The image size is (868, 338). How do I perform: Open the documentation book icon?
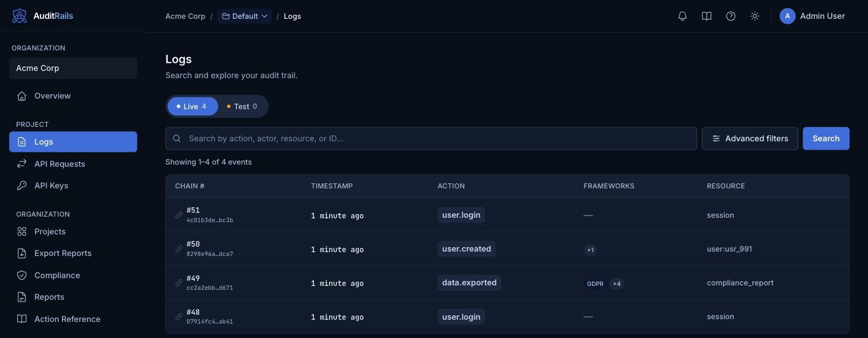(706, 16)
